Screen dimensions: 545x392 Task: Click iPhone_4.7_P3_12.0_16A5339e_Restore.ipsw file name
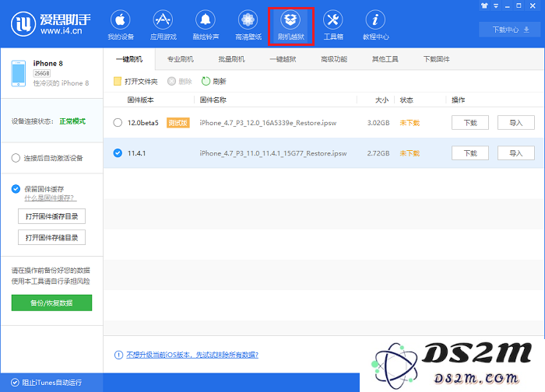[268, 123]
